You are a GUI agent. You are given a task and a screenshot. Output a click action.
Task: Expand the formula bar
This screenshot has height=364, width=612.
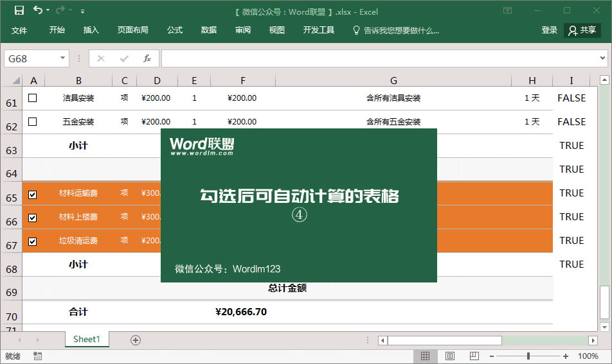(x=602, y=58)
